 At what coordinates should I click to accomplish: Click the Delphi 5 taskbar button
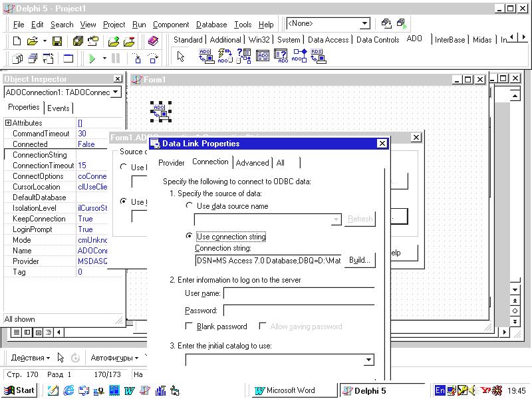[x=383, y=390]
